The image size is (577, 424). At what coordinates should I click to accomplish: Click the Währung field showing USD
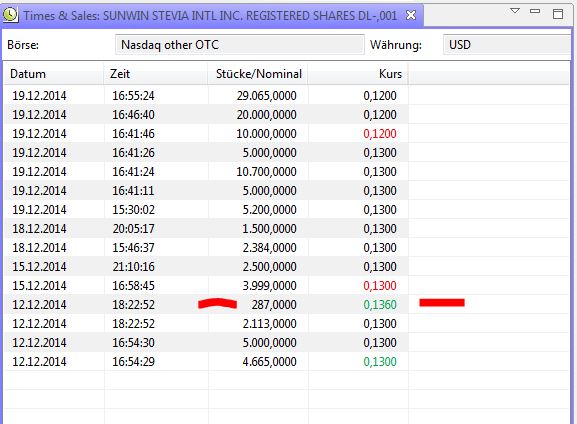tap(507, 45)
